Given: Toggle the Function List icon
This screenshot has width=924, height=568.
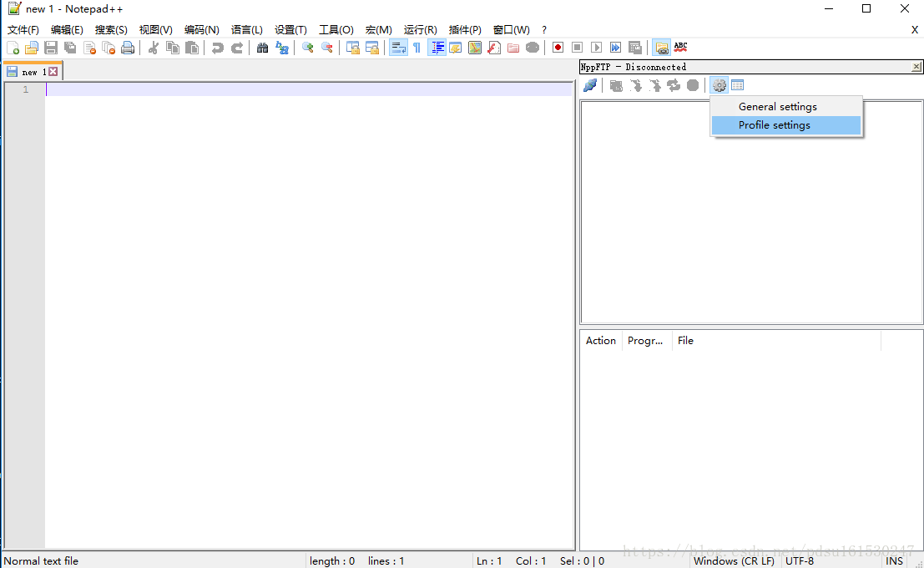Looking at the screenshot, I should click(494, 48).
